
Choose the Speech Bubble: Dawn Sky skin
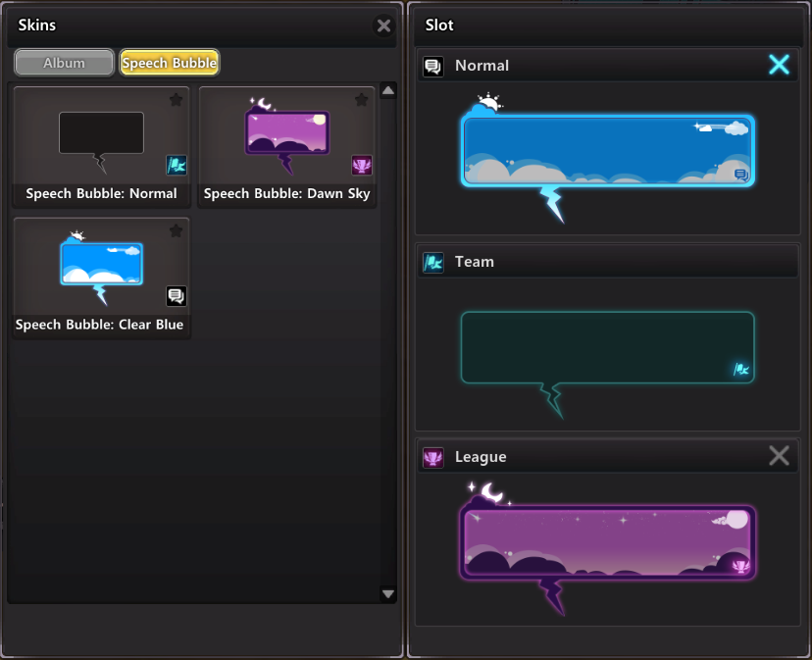pos(286,135)
